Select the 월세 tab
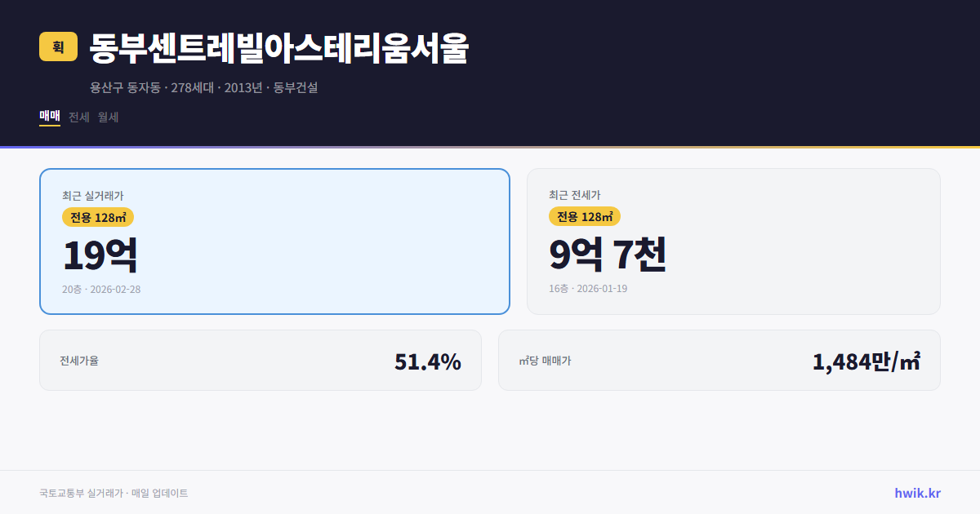This screenshot has height=514, width=980. (107, 117)
